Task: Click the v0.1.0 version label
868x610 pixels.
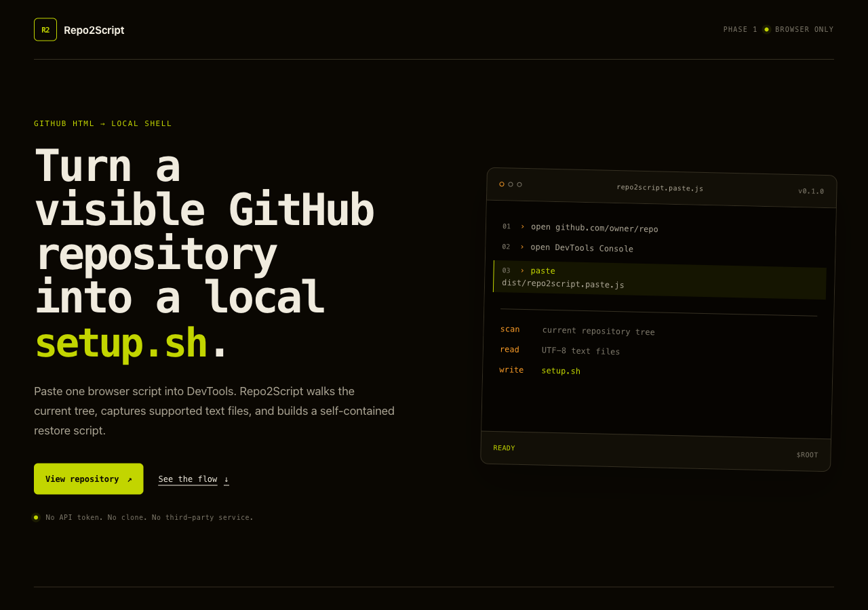Action: point(811,191)
